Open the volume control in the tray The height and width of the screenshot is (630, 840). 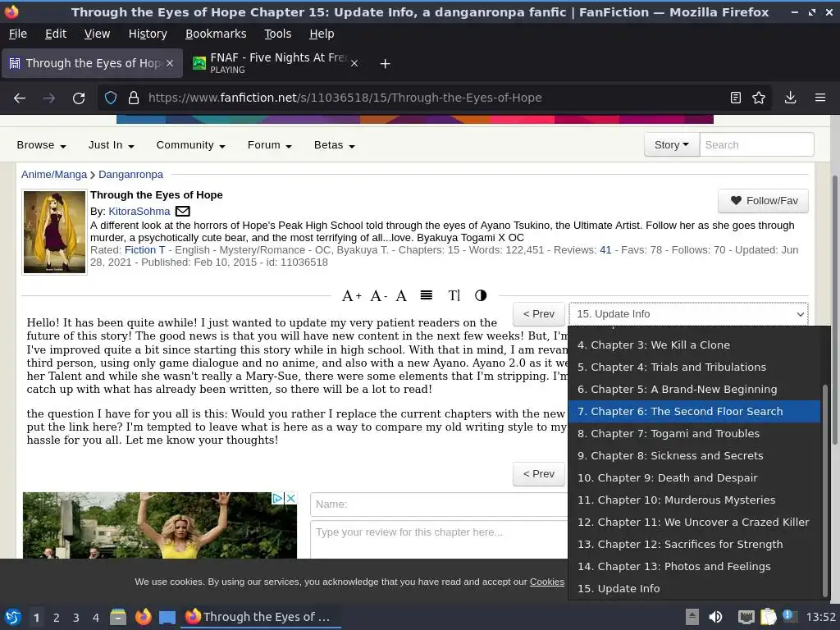(x=715, y=617)
